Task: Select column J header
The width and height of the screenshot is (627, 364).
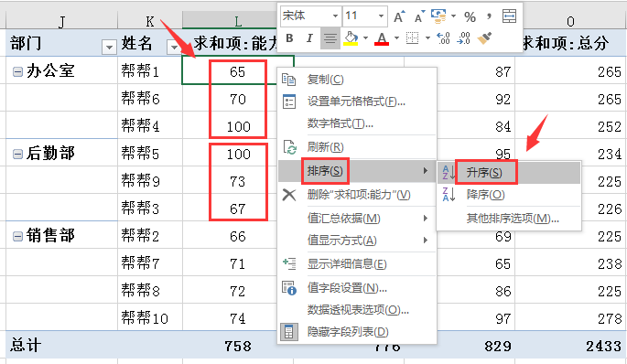Action: (61, 21)
